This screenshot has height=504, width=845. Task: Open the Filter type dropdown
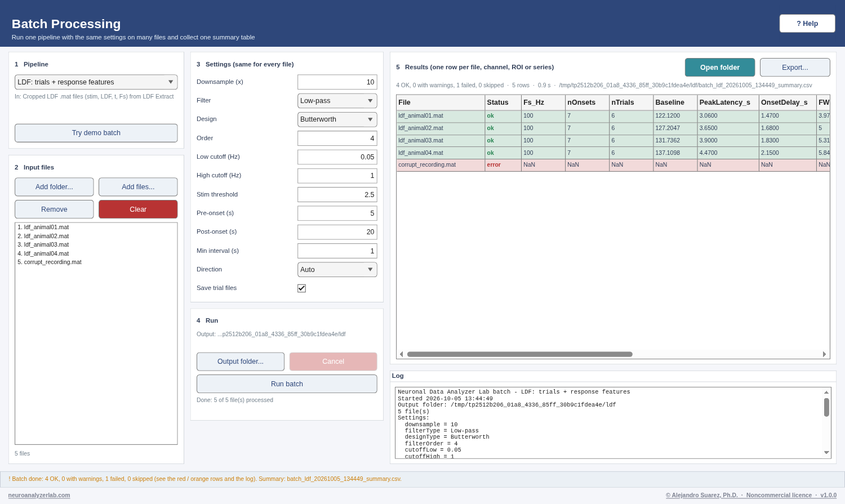[337, 101]
